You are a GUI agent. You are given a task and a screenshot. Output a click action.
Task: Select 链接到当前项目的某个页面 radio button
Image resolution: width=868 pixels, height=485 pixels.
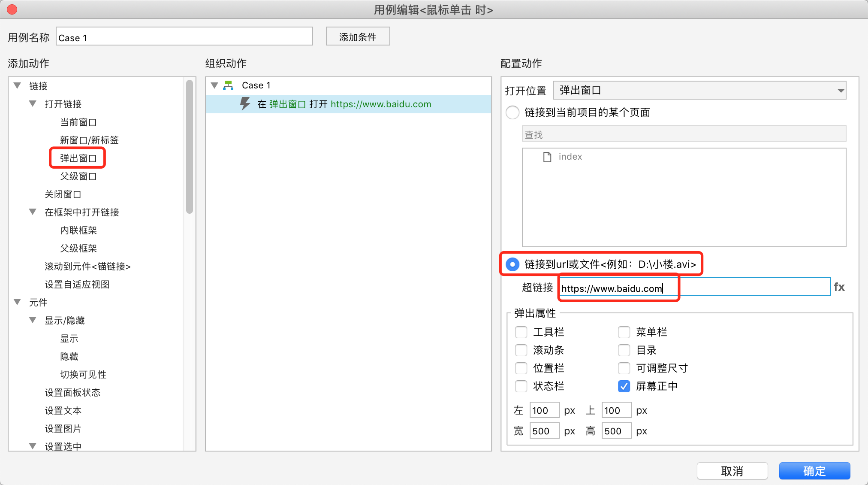(x=512, y=112)
